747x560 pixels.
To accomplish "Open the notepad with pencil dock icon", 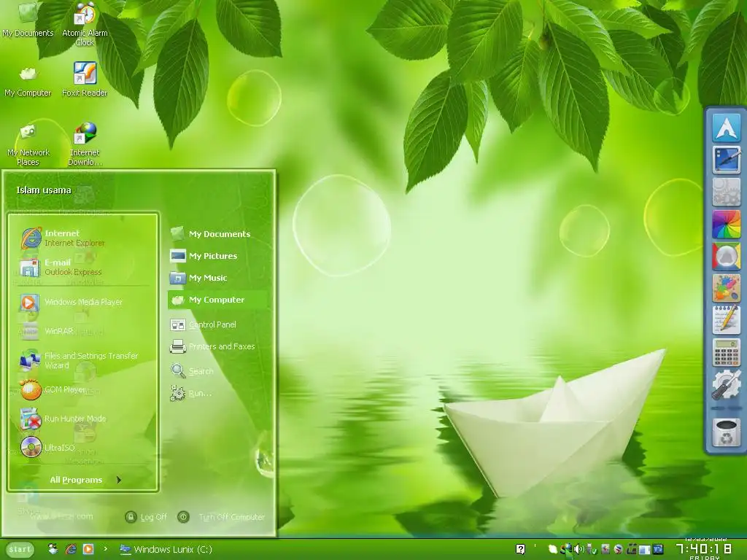I will (726, 320).
